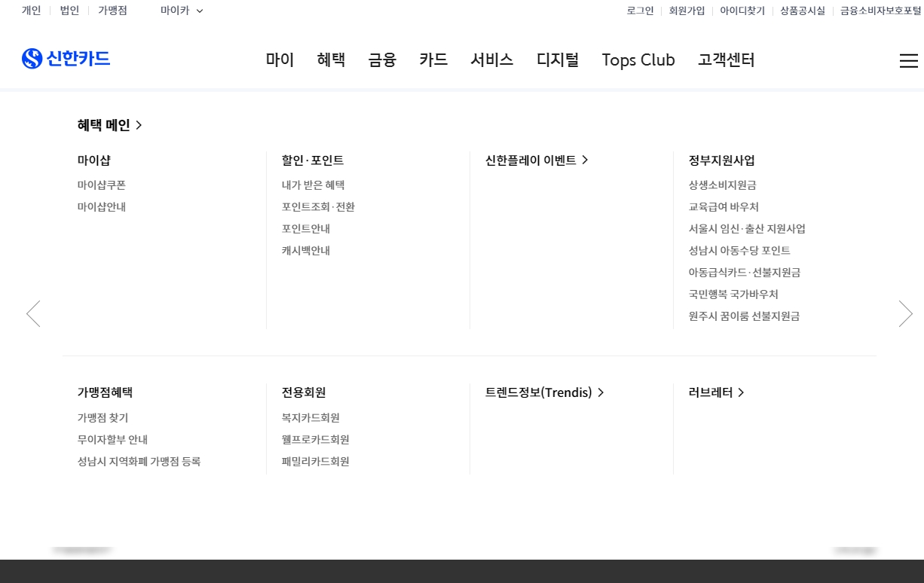This screenshot has width=924, height=583.
Task: Open 신한플레이 이벤트 section
Action: pos(537,160)
